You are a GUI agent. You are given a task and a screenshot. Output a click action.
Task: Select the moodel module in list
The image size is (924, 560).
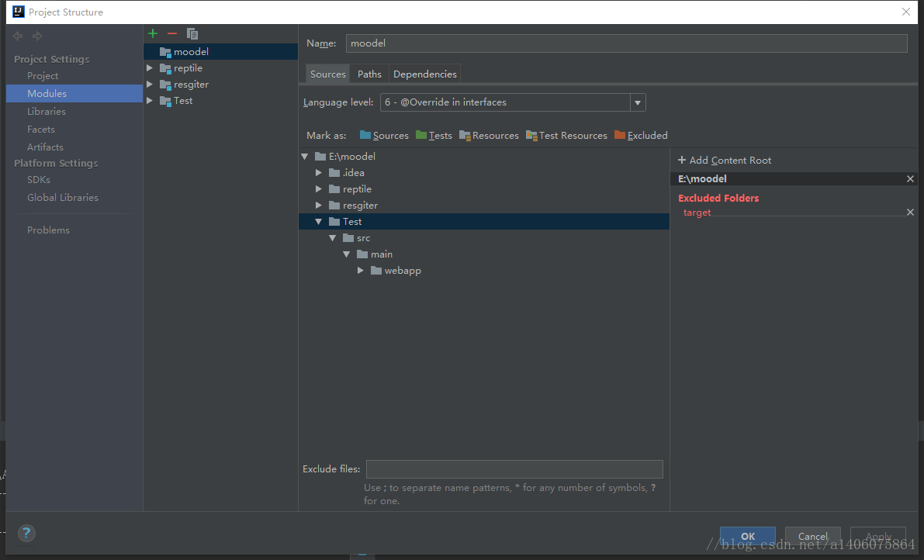point(221,52)
